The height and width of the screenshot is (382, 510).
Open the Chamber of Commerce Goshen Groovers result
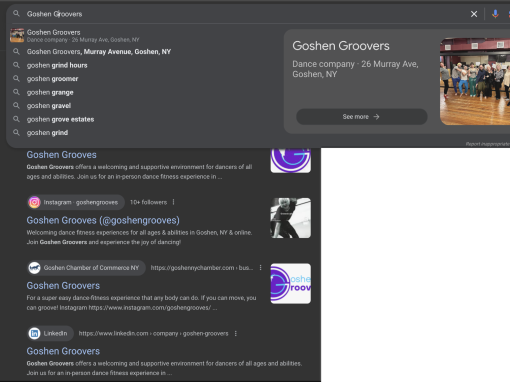pos(63,286)
